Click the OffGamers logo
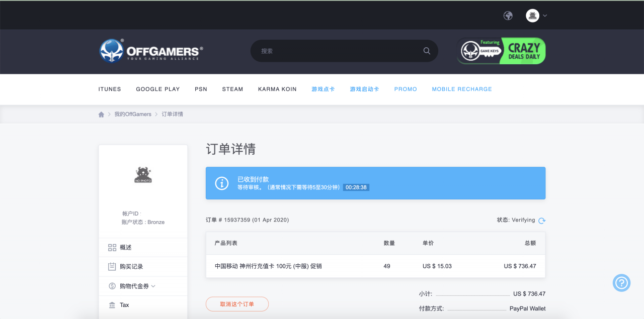Screen dimensions: 644x319 click(151, 51)
